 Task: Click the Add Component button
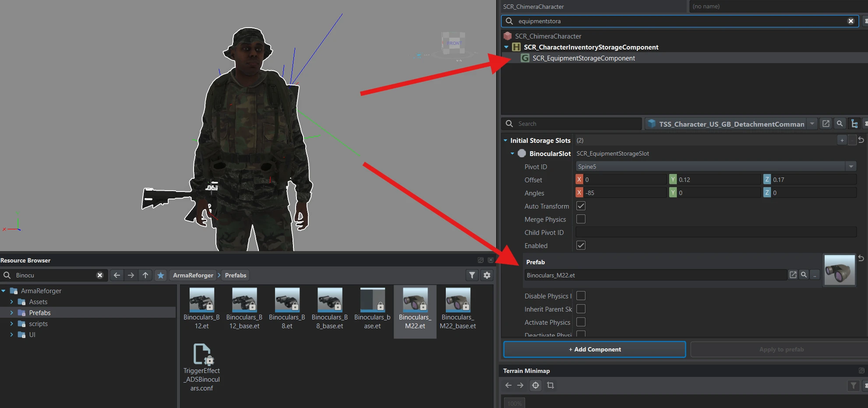[595, 349]
